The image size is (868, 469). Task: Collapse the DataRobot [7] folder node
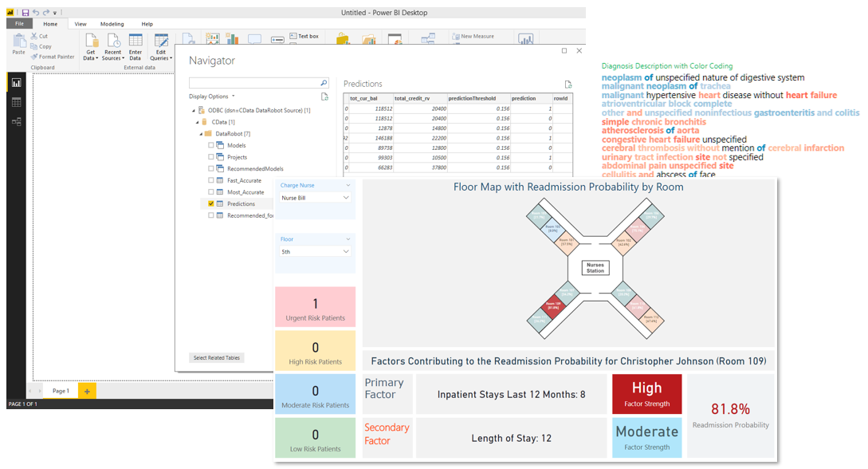[x=201, y=133]
